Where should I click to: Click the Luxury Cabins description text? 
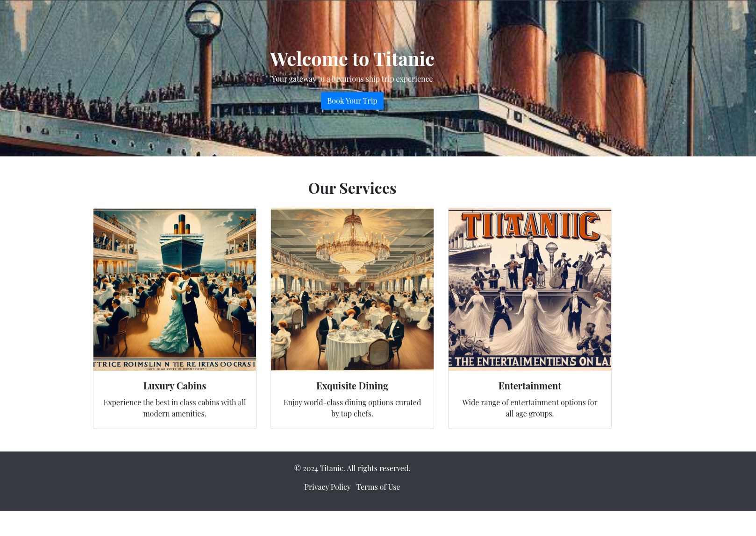click(175, 408)
